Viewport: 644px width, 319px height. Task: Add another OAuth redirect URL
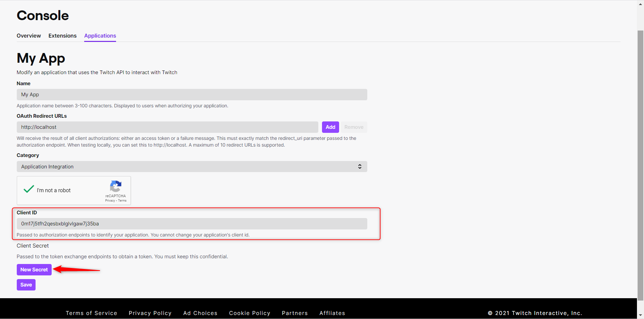(330, 127)
